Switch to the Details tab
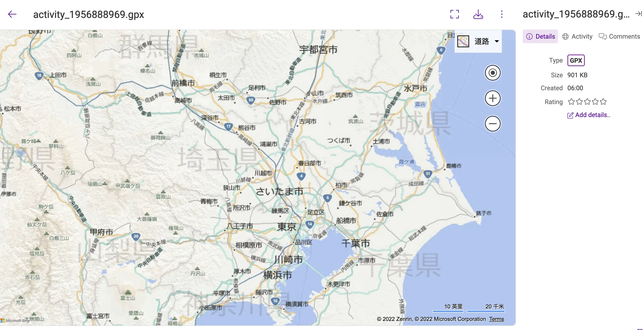 tap(540, 37)
